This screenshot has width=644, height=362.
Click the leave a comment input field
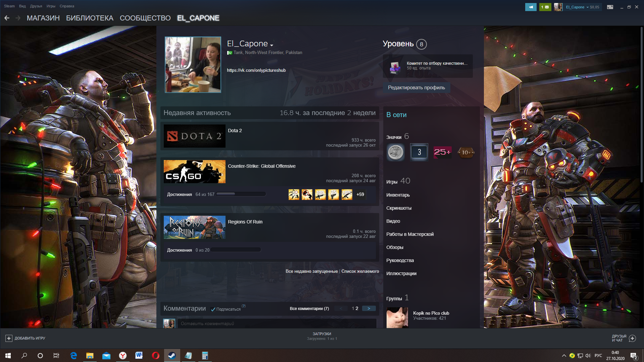click(x=277, y=323)
